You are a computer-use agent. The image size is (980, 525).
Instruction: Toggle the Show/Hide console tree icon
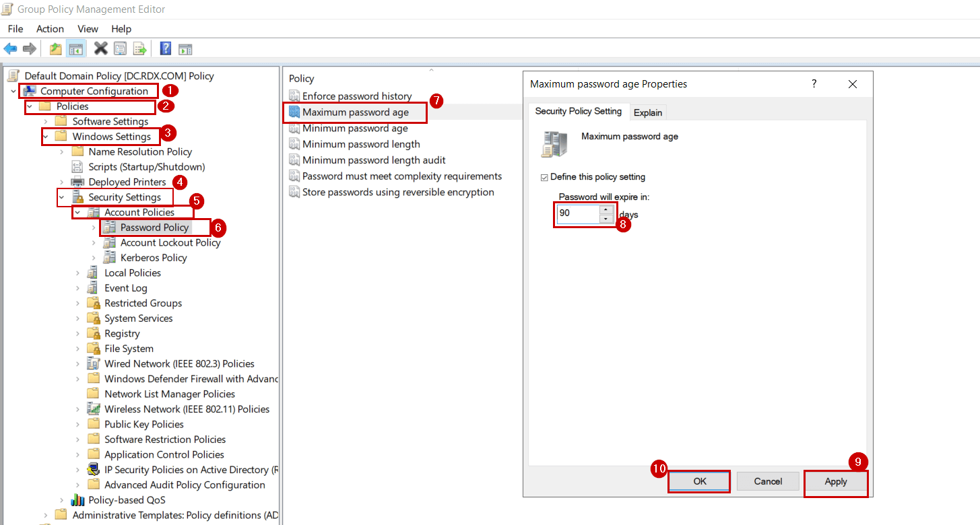(77, 48)
